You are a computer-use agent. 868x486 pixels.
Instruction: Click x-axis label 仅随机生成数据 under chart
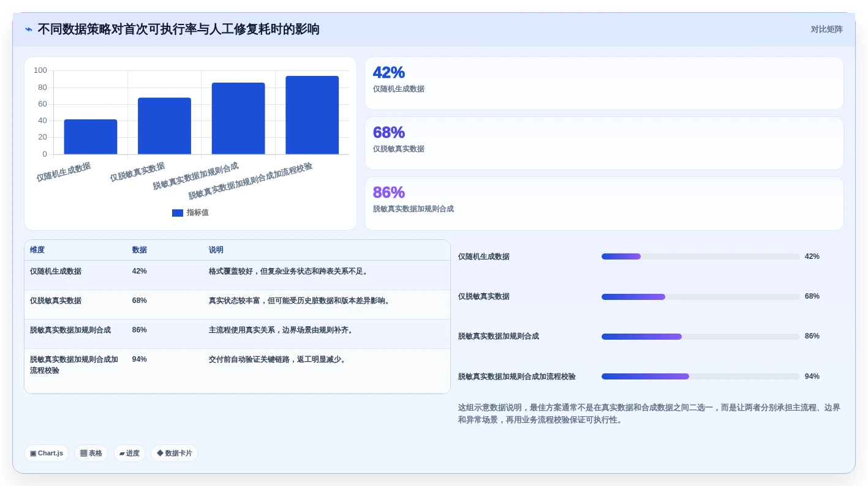[x=64, y=172]
